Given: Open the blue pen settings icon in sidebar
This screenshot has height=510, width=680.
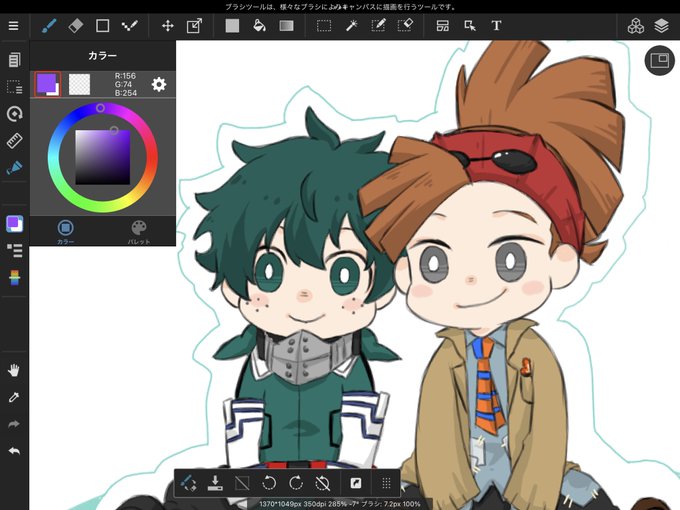Looking at the screenshot, I should pyautogui.click(x=14, y=167).
